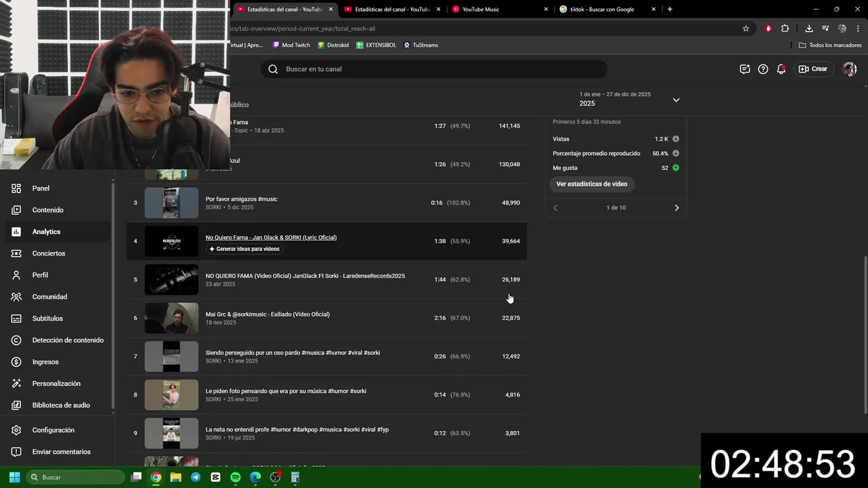Open the Chrome profile avatar in toolbar

[842, 28]
